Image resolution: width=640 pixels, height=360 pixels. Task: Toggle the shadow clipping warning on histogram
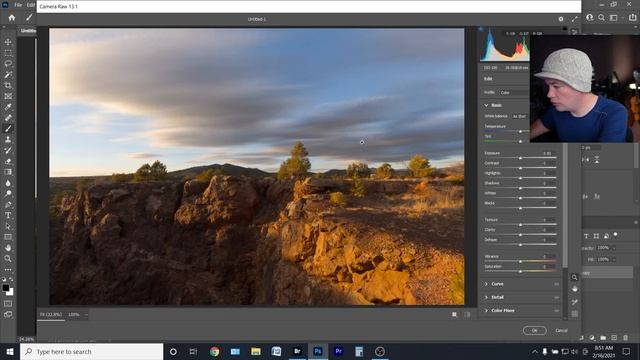pos(481,29)
